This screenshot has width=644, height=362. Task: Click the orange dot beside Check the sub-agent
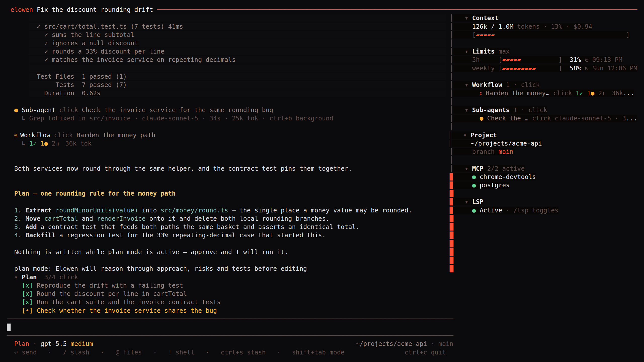[481, 119]
